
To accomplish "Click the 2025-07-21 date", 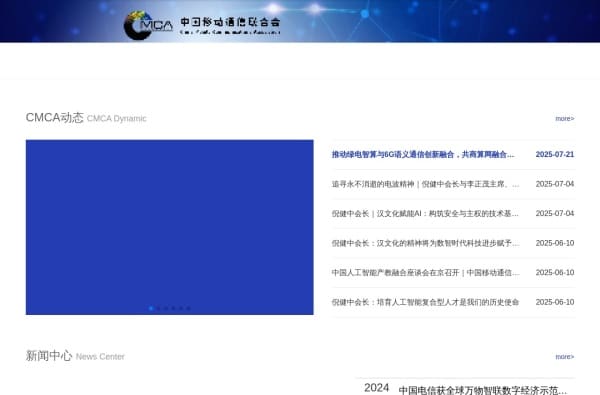I will 555,154.
